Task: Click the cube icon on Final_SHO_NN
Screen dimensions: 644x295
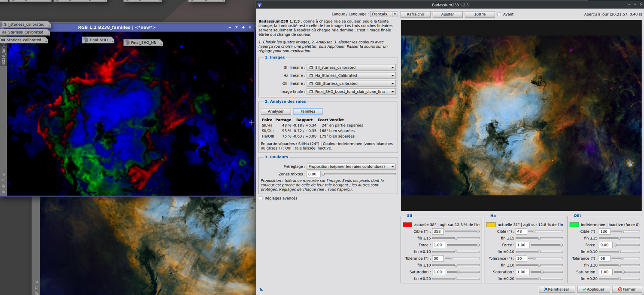Action: pos(127,43)
